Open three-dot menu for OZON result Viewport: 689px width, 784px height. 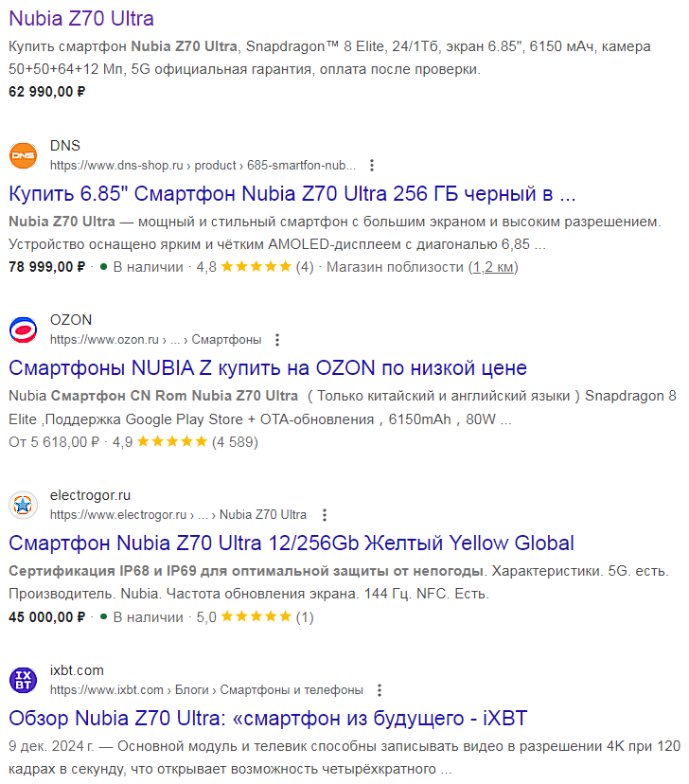[276, 340]
